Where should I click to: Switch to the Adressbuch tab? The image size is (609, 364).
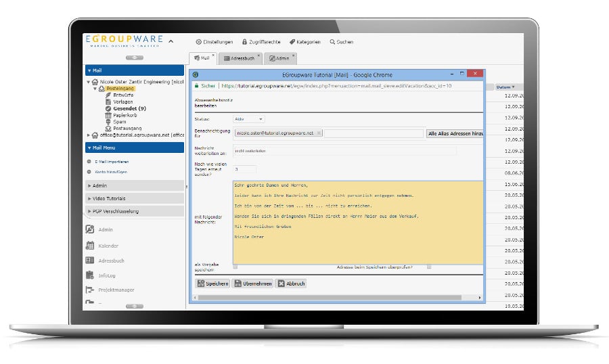(240, 58)
